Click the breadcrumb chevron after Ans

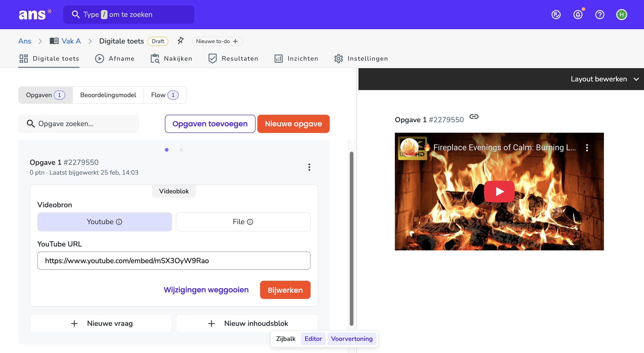40,41
